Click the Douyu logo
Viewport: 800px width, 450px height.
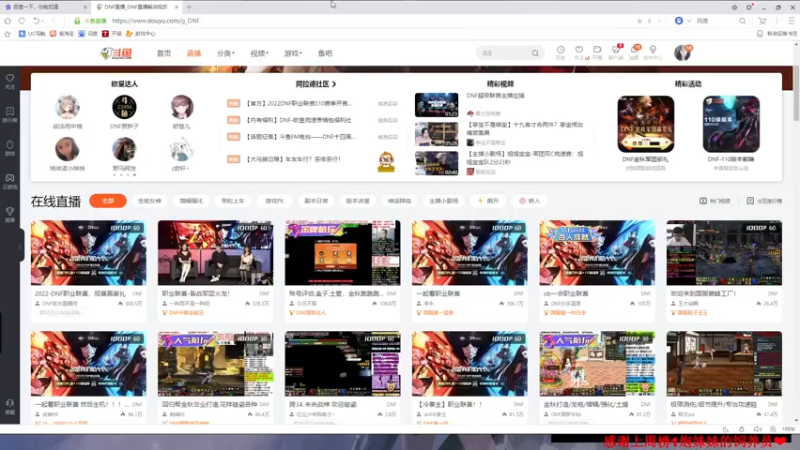(x=116, y=53)
